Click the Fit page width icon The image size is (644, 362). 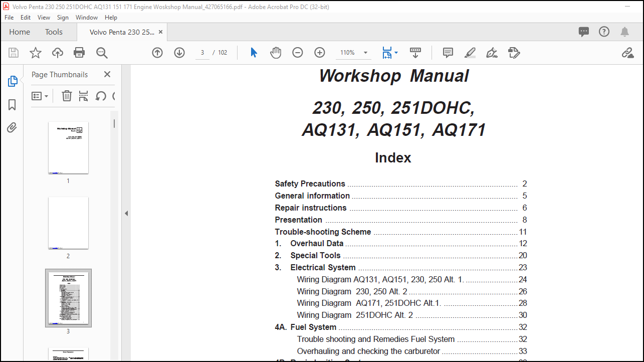coord(387,53)
